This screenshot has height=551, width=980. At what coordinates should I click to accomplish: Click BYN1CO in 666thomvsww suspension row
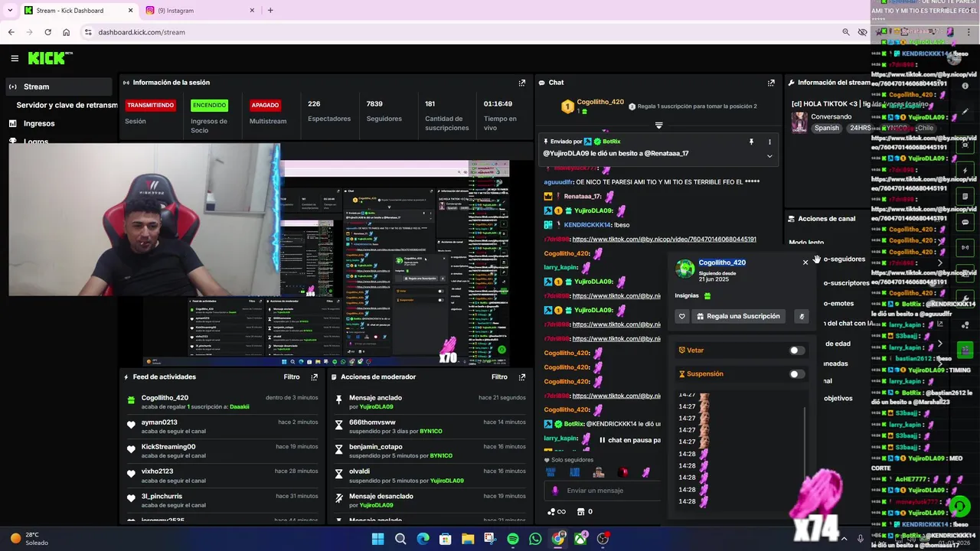[x=431, y=432]
